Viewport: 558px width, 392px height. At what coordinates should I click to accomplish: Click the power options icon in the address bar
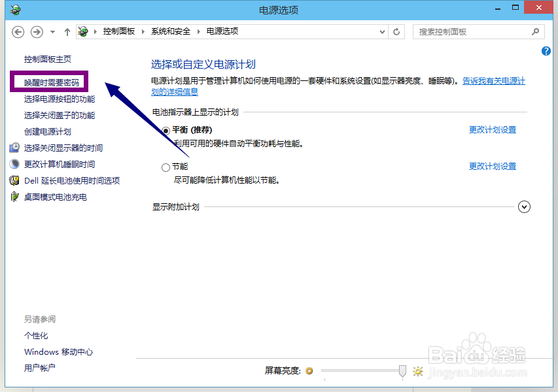click(x=83, y=30)
